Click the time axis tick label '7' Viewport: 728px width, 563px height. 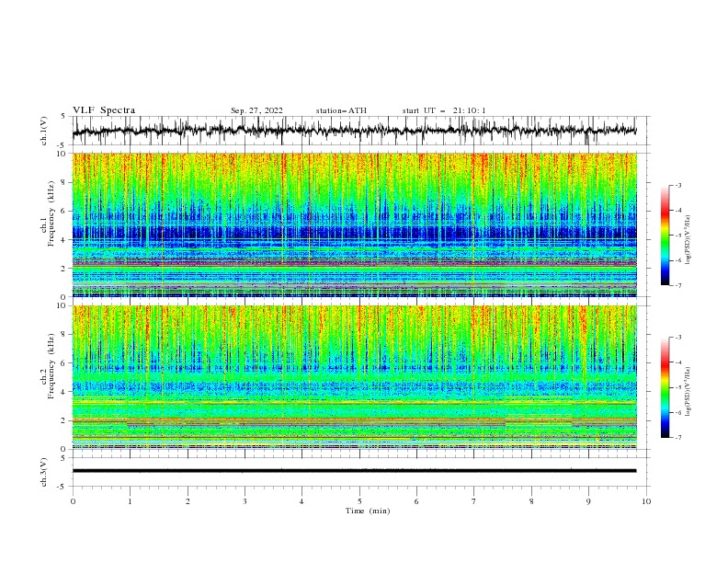(473, 501)
